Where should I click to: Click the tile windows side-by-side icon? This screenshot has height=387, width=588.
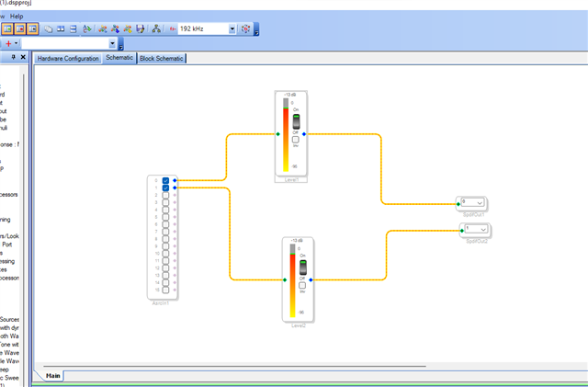(x=61, y=28)
